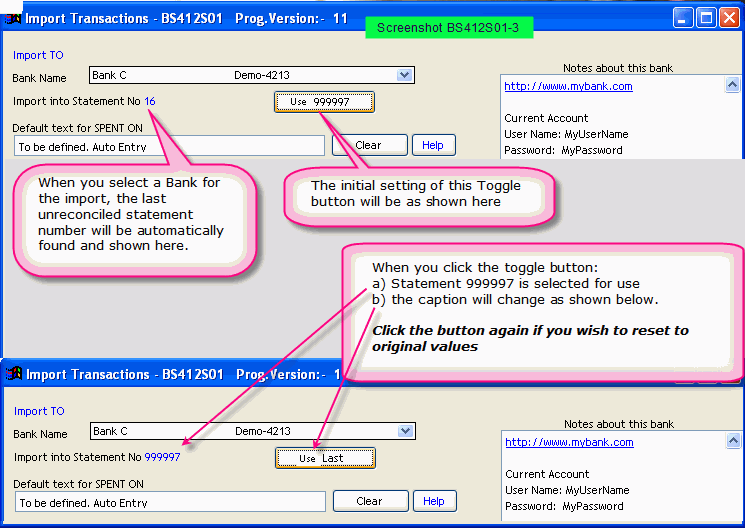Image resolution: width=745 pixels, height=528 pixels.
Task: Open Bank Name dropdown in bottom window
Action: tap(405, 431)
